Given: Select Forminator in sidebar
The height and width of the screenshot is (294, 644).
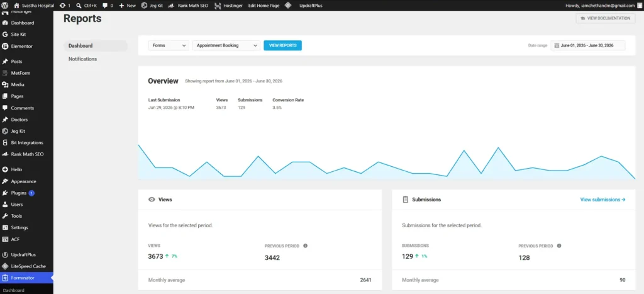Looking at the screenshot, I should tap(26, 278).
